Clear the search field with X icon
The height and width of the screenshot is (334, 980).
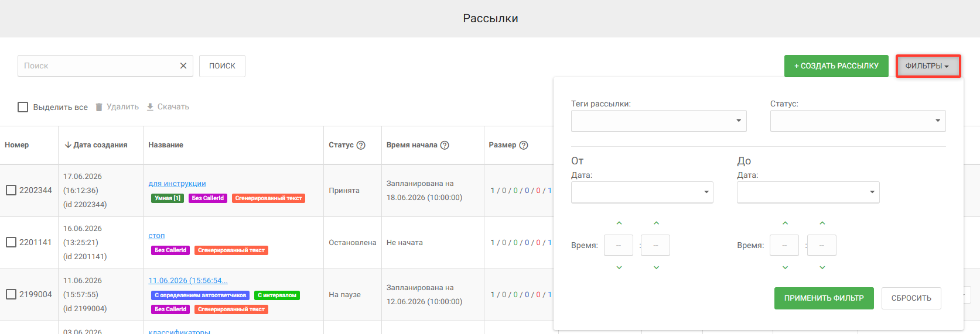[183, 66]
